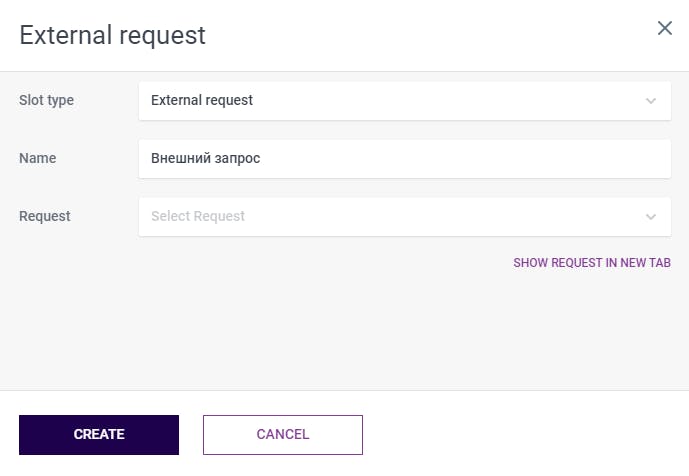The width and height of the screenshot is (689, 476).
Task: Close the External request dialog
Action: point(664,28)
